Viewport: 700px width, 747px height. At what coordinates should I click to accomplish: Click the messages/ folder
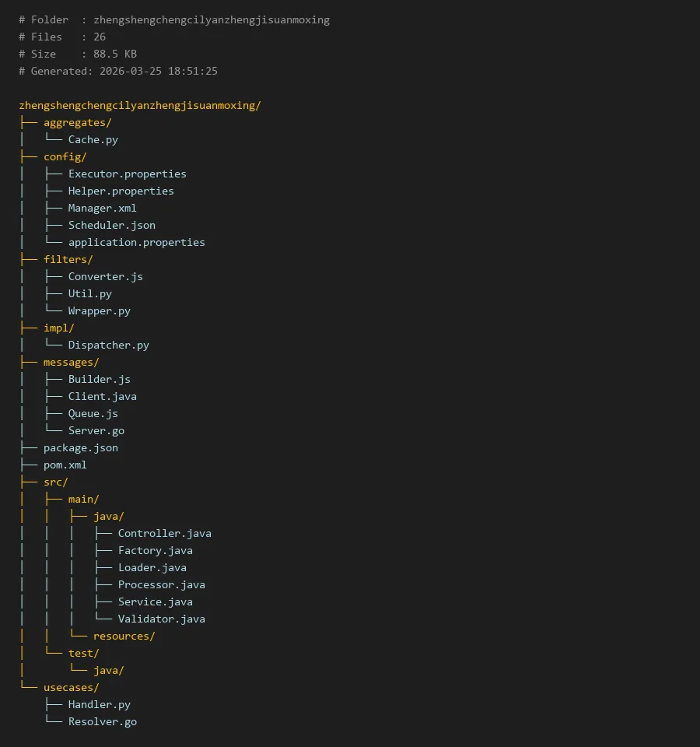tap(71, 362)
